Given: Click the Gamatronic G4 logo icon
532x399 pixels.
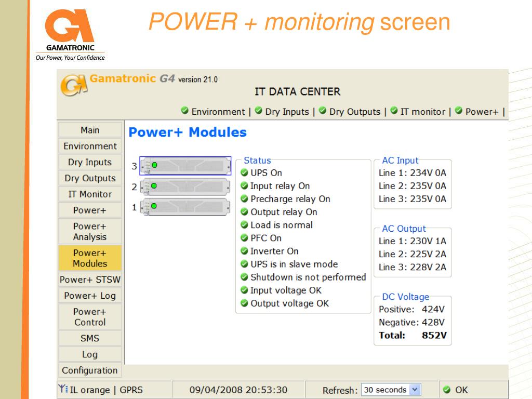Looking at the screenshot, I should pos(74,85).
